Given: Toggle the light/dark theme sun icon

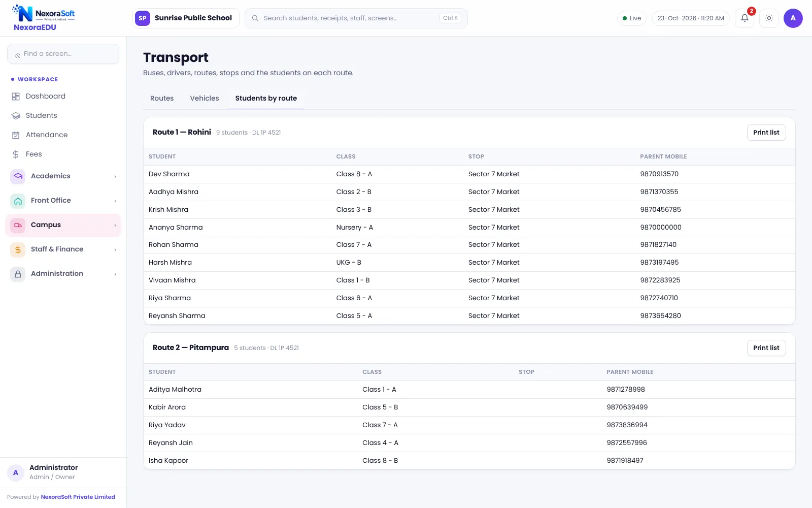Looking at the screenshot, I should [x=769, y=18].
